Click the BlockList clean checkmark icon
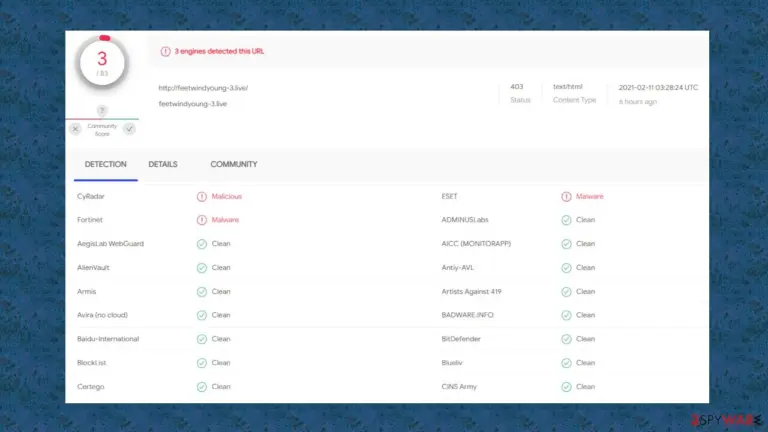 [x=202, y=363]
